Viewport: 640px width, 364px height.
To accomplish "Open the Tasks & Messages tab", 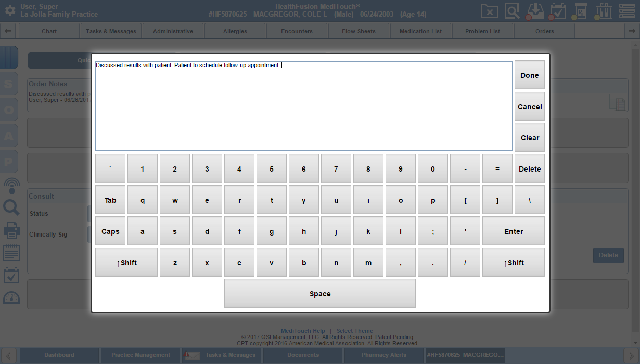I will pos(111,30).
